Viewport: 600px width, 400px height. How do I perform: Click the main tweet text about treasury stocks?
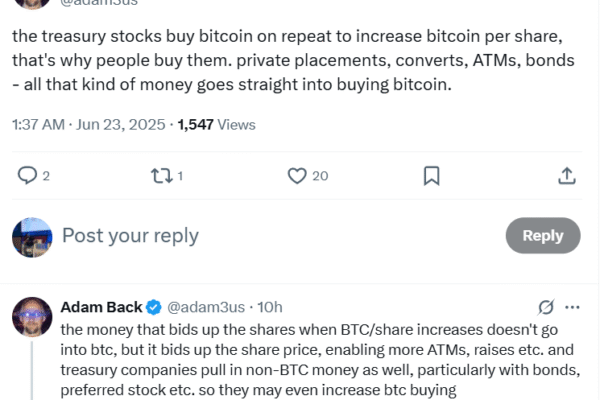point(290,62)
